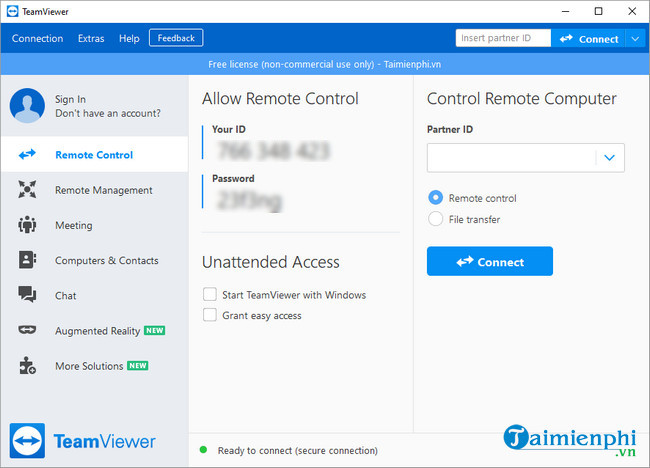Click the TeamViewer logo at bottom left
Screen dimensions: 650x468
[83, 441]
